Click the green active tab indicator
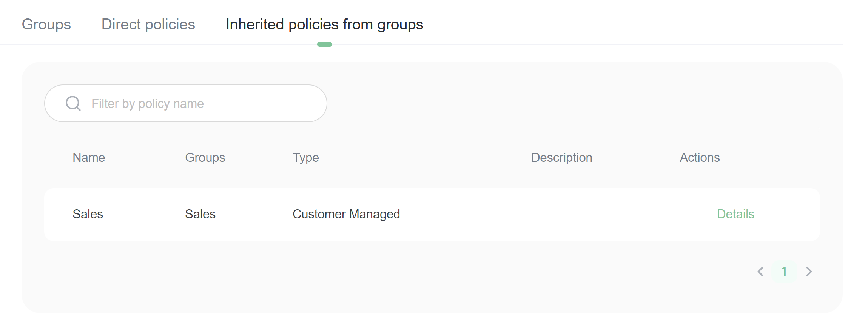 [x=324, y=45]
